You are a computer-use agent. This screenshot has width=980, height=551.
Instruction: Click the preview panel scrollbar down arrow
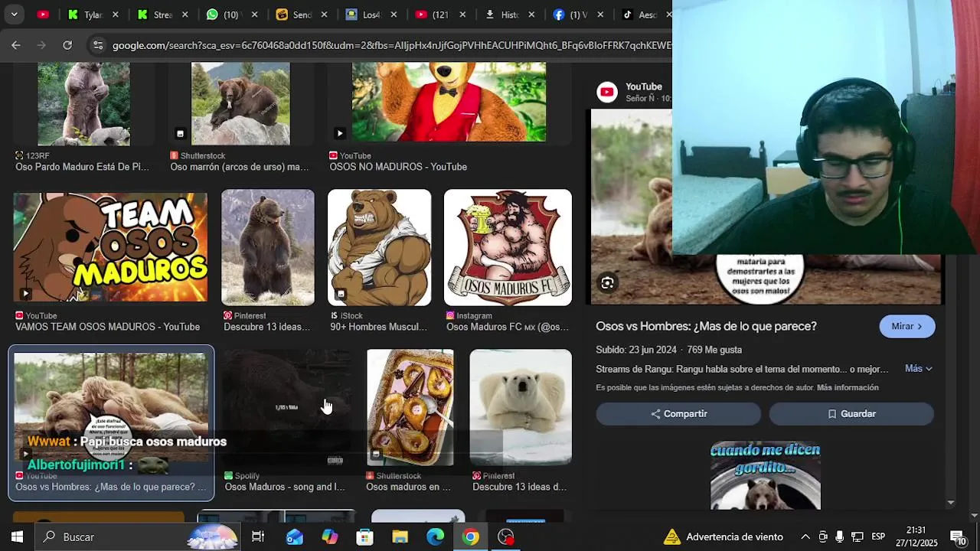point(951,503)
